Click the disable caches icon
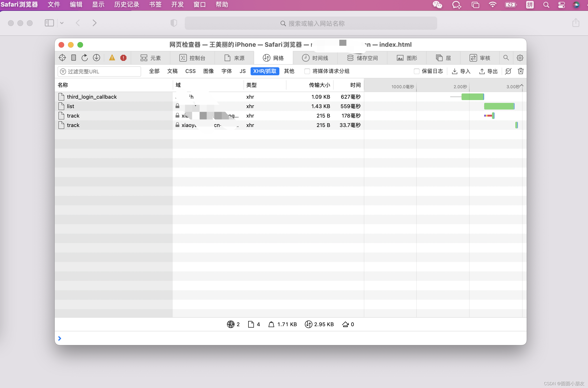This screenshot has height=388, width=588. pos(508,71)
